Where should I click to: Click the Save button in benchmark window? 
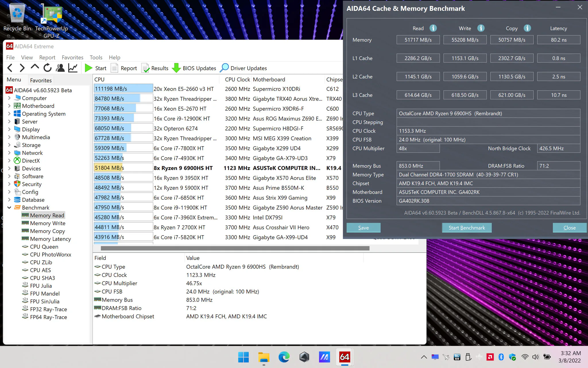363,228
